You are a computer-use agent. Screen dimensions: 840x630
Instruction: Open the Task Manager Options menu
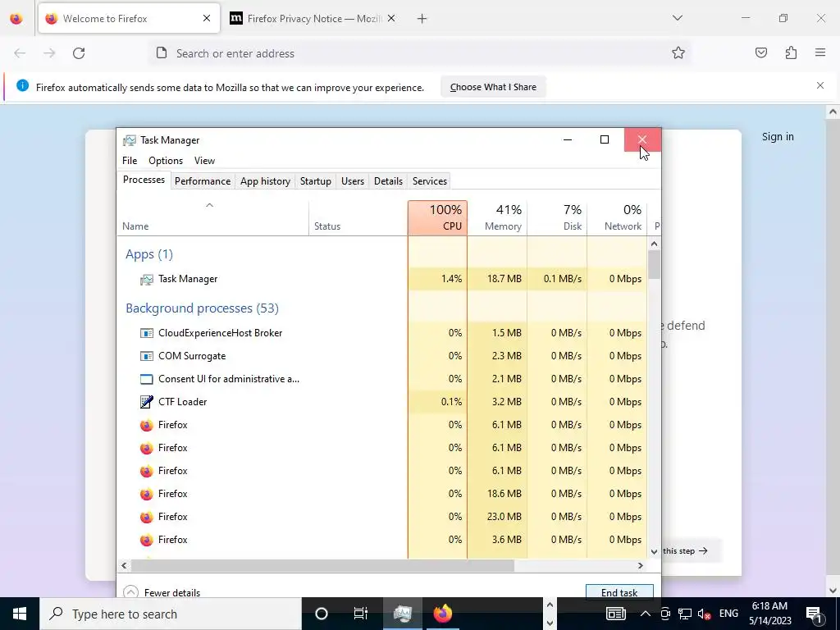[x=166, y=161]
